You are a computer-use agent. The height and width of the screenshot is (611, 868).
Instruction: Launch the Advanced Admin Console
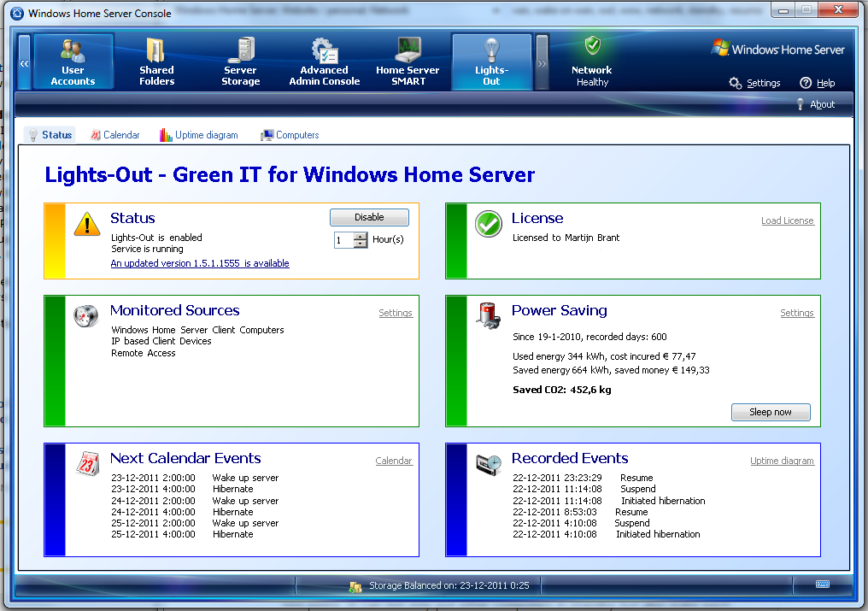click(x=325, y=62)
